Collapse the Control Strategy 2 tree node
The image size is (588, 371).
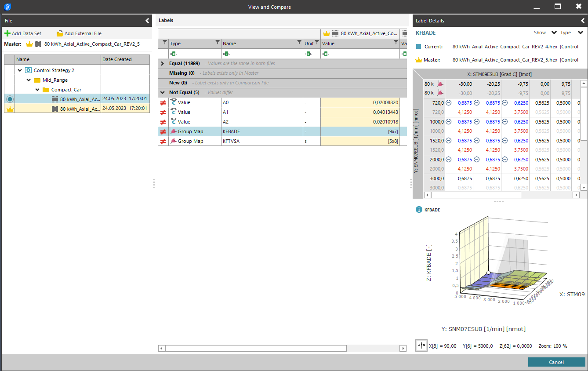pos(20,70)
